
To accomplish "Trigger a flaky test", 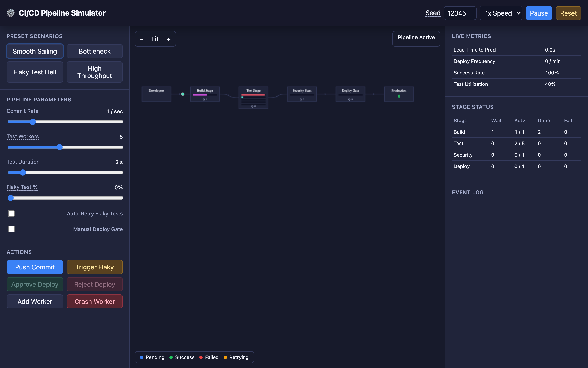I will point(95,267).
